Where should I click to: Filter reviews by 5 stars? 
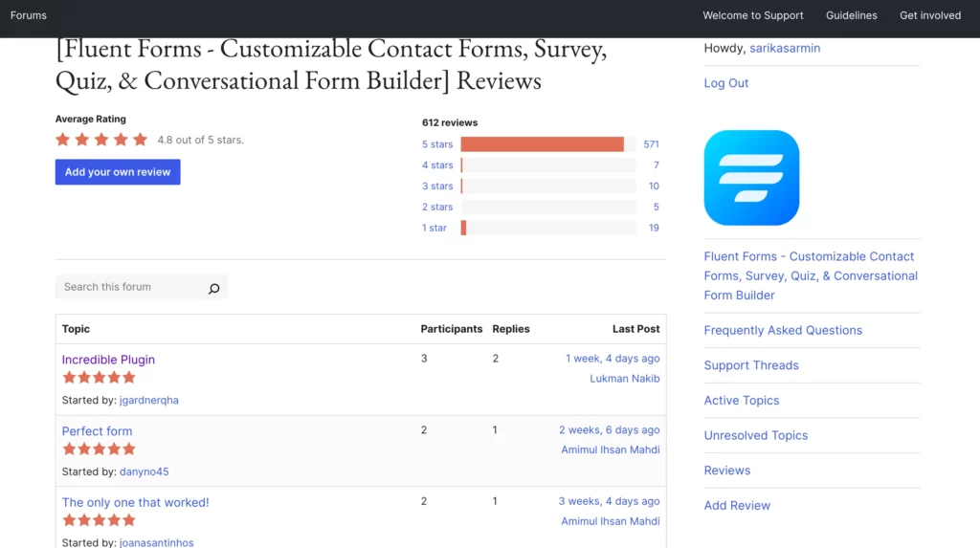click(436, 144)
